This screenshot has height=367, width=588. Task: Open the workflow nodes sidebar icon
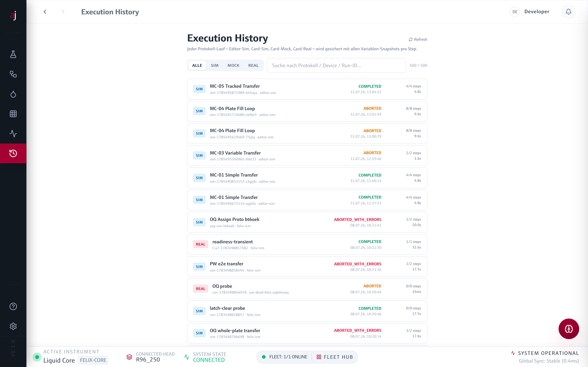point(13,74)
